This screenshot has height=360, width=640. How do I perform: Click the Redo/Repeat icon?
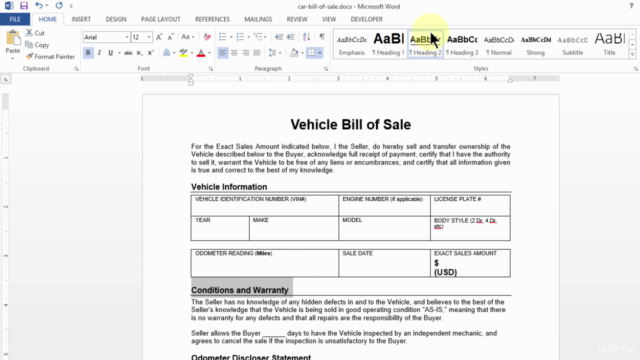pos(59,6)
